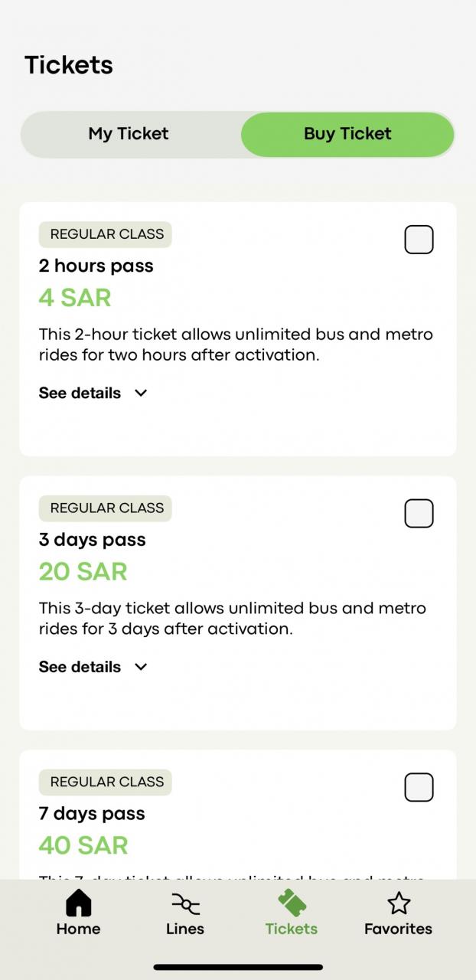
Task: Tap the Favorites label in navigation bar
Action: pyautogui.click(x=398, y=929)
